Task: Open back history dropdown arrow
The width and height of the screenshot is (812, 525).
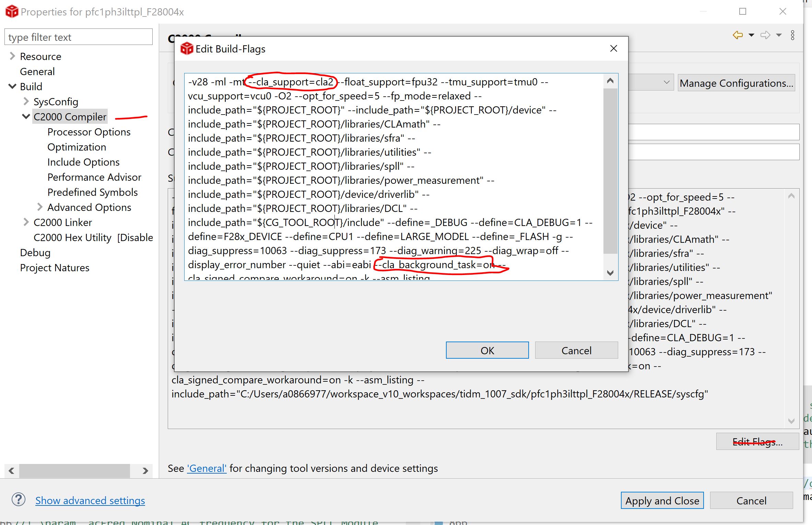Action: pos(751,35)
